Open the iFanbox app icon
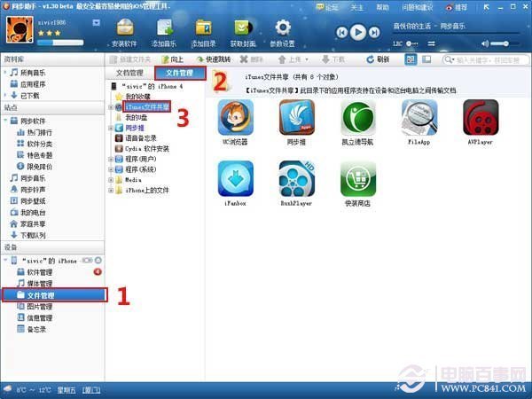Viewport: 532px width, 399px height. point(236,179)
